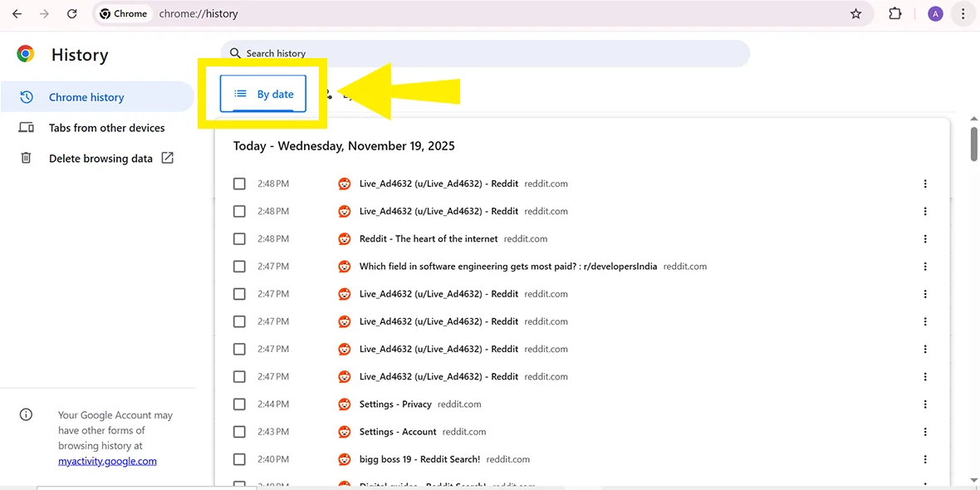The image size is (980, 490).
Task: Open more actions for the Settings - Account entry
Action: pyautogui.click(x=925, y=431)
